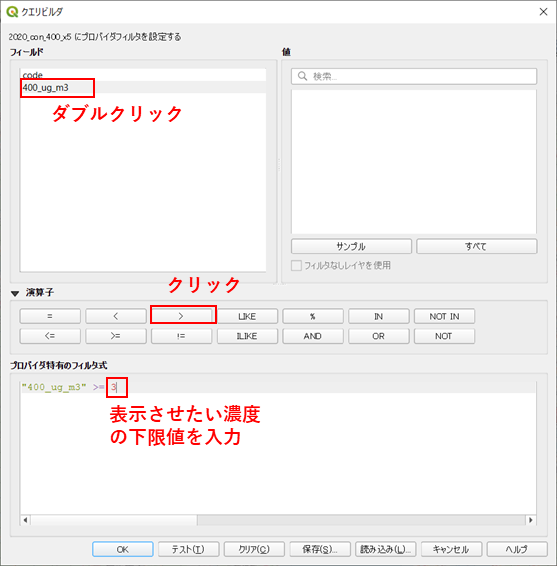Click the すべて button
Viewport: 557px width, 566px height.
477,246
